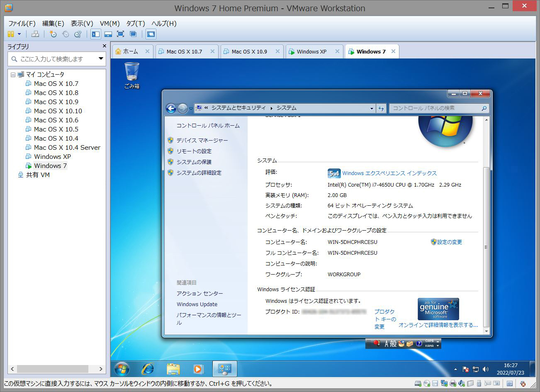Open the ファイル(F) menu
Viewport: 540px width, 392px height.
pyautogui.click(x=22, y=23)
